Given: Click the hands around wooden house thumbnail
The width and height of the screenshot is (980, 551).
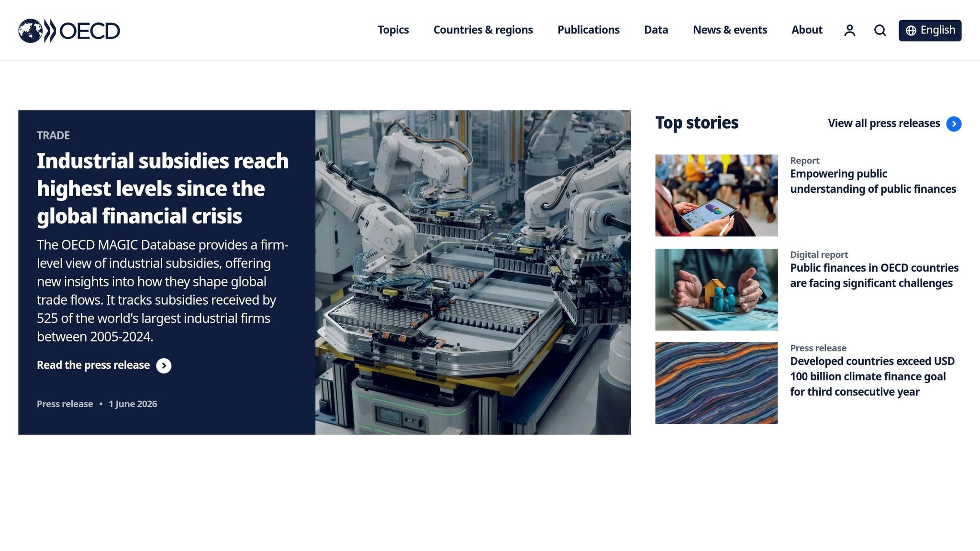Looking at the screenshot, I should (x=716, y=289).
